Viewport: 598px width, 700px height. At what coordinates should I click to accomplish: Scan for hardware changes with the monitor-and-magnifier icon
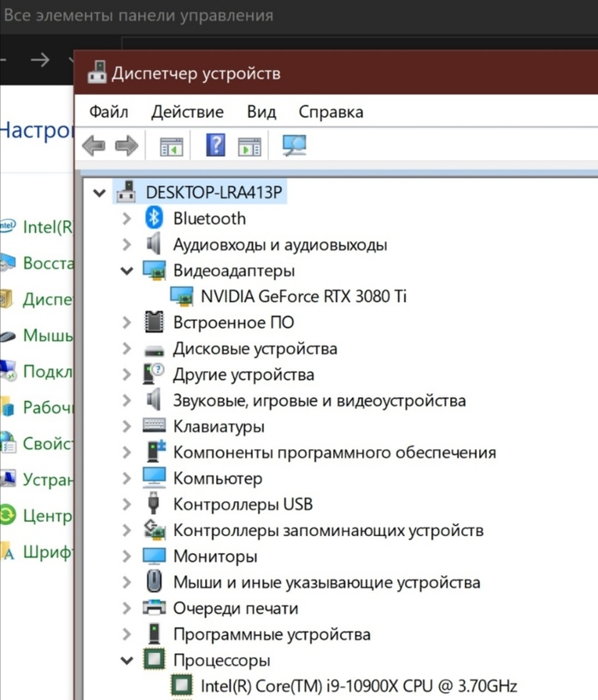point(295,145)
